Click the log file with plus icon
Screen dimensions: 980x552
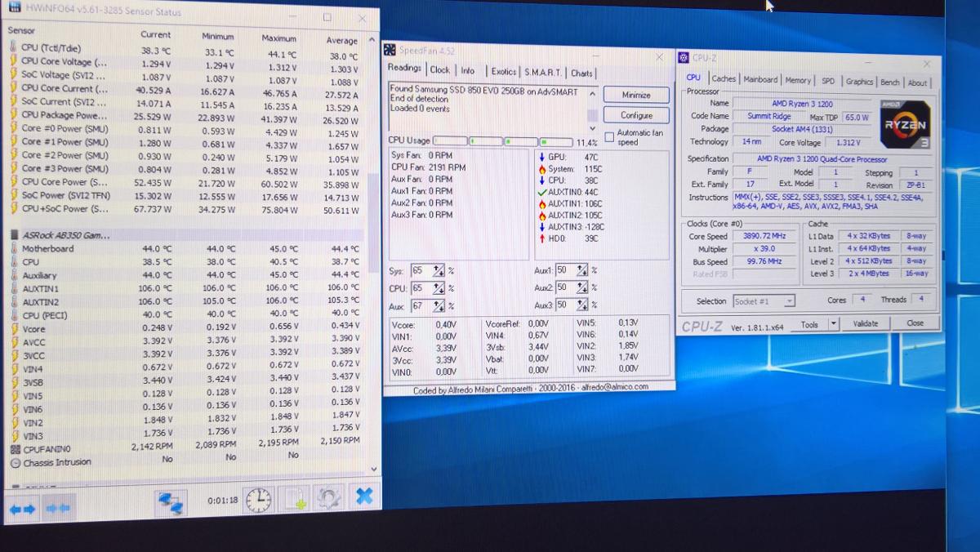(294, 499)
